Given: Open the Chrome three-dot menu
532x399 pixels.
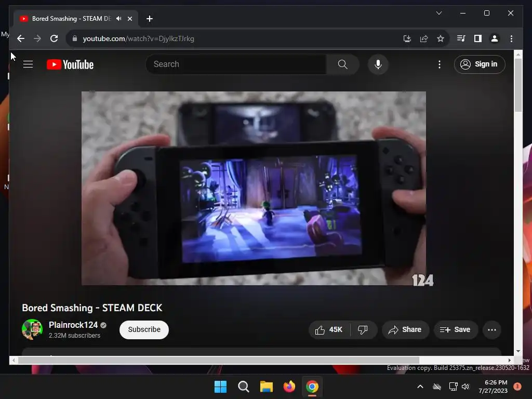Looking at the screenshot, I should click(511, 38).
